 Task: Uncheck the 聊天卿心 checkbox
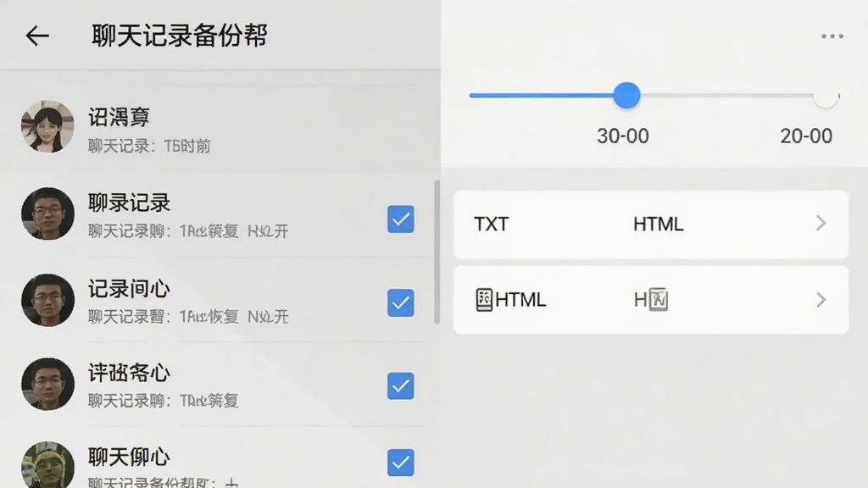click(x=401, y=463)
